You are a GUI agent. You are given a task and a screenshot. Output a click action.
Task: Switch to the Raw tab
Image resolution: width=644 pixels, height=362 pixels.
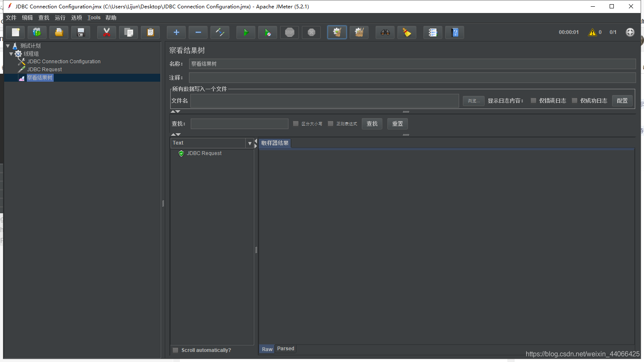[x=267, y=349]
